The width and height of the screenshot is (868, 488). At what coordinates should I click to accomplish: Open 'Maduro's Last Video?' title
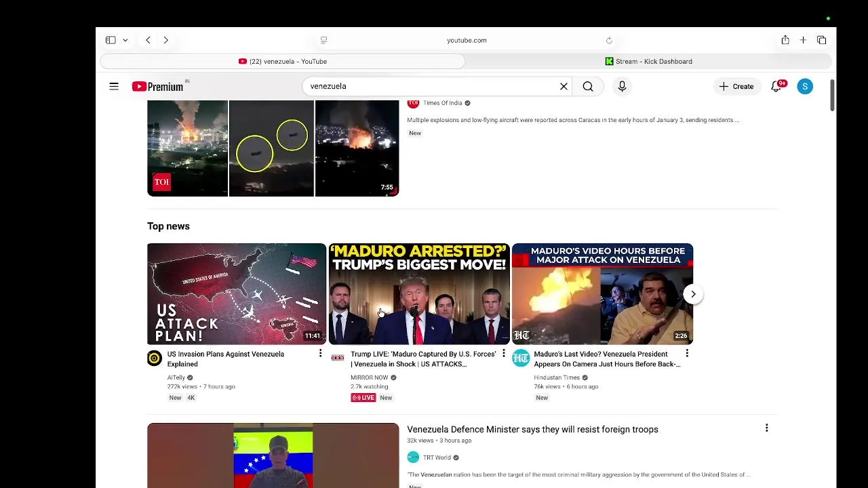click(x=607, y=359)
